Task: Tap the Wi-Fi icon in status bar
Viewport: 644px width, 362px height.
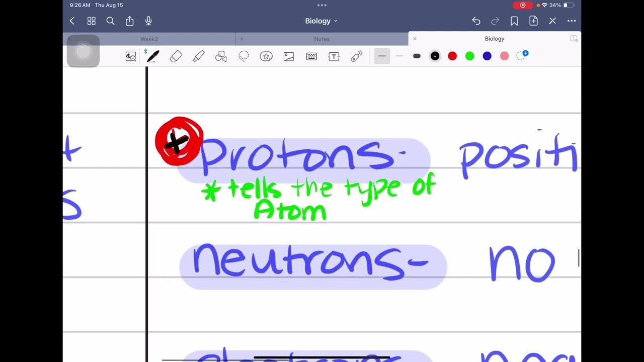Action: (x=544, y=5)
